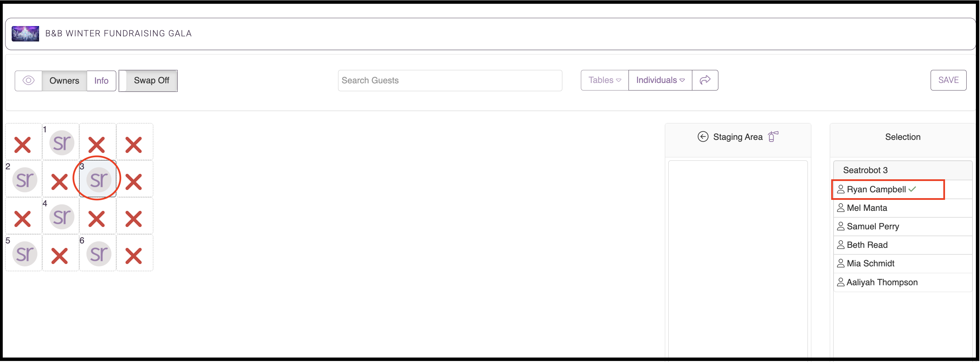The width and height of the screenshot is (980, 362).
Task: Click the person icon beside Mel Manta
Action: 841,208
